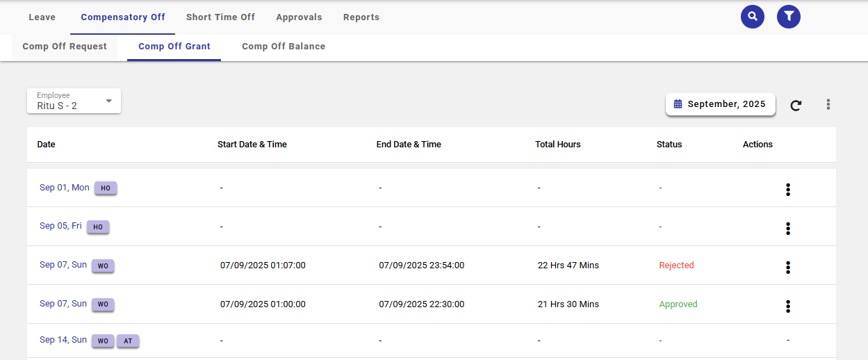Open actions menu for Sep 01 row
Screen dimensions: 868x360
[787, 190]
